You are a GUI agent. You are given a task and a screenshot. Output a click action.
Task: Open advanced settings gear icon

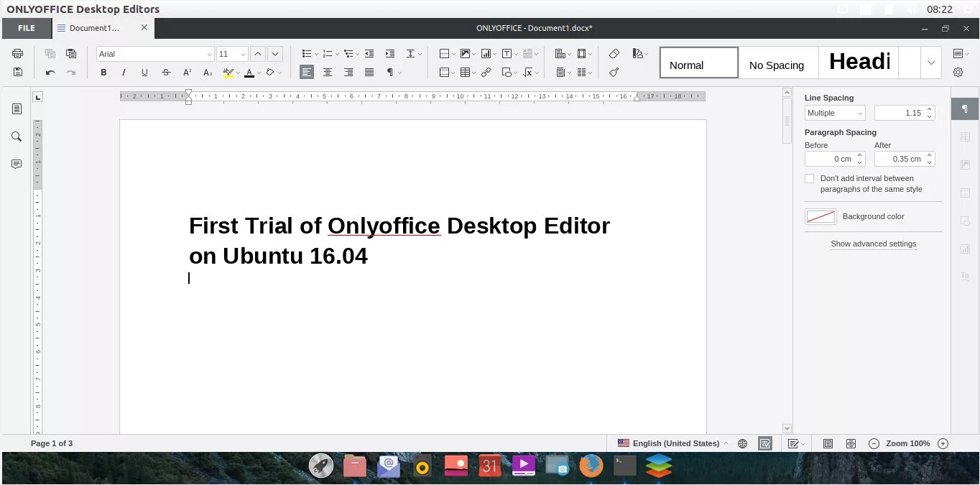(958, 73)
